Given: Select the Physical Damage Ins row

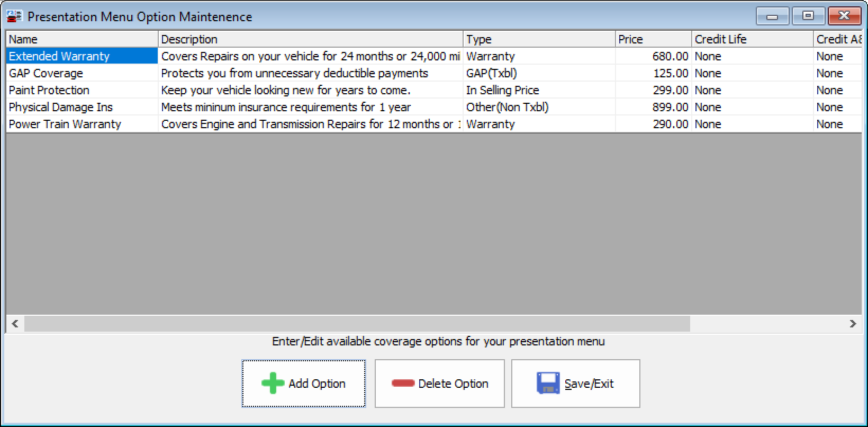Looking at the screenshot, I should 61,107.
